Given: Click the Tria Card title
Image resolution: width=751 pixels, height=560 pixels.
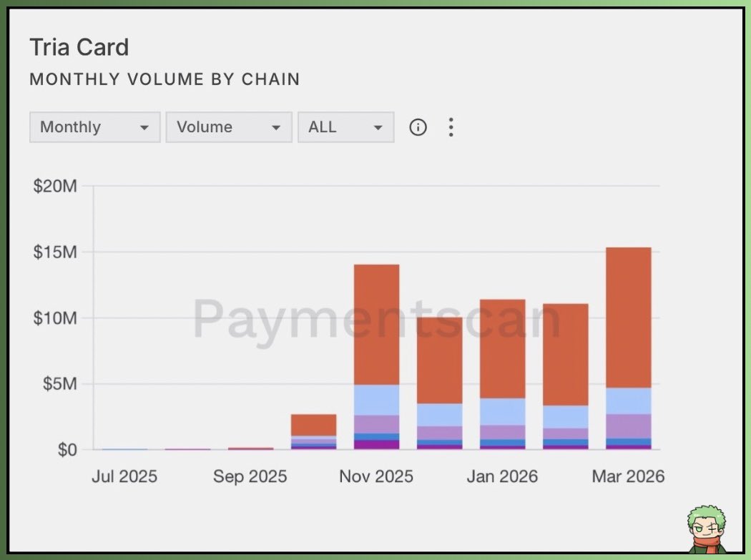Looking at the screenshot, I should point(79,47).
